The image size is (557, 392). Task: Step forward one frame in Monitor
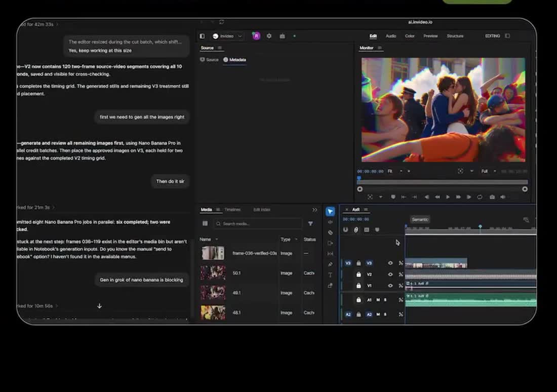point(469,197)
